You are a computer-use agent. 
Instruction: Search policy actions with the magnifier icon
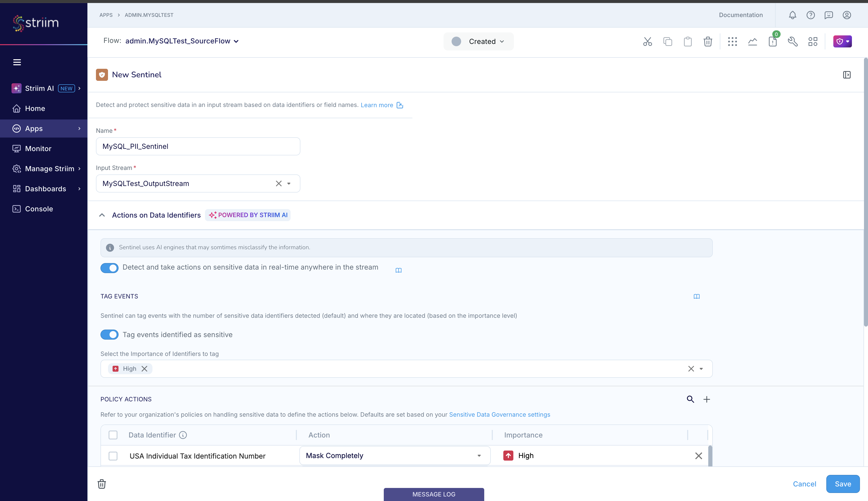tap(690, 399)
